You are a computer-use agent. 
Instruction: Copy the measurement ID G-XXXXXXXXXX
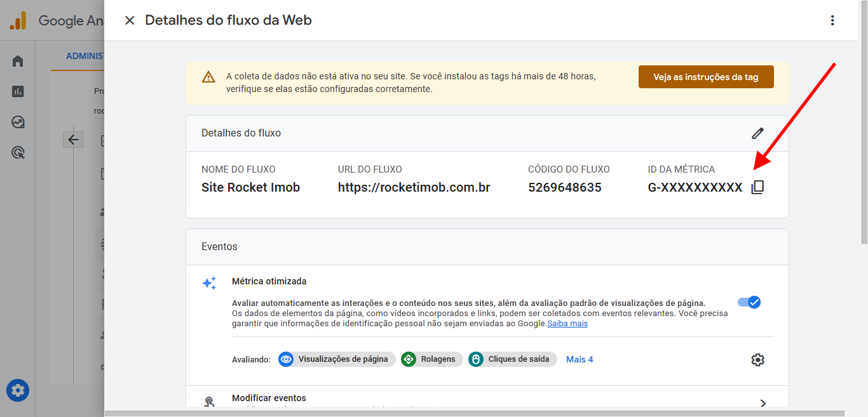click(x=757, y=187)
